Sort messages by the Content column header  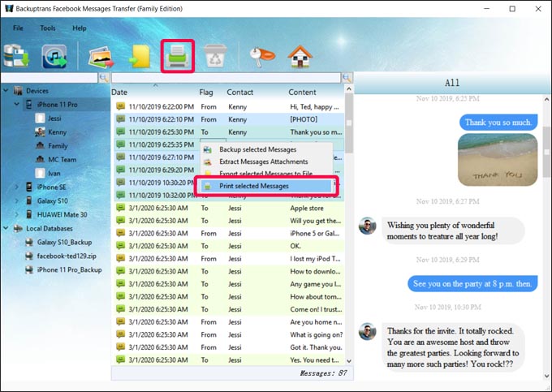(x=303, y=93)
